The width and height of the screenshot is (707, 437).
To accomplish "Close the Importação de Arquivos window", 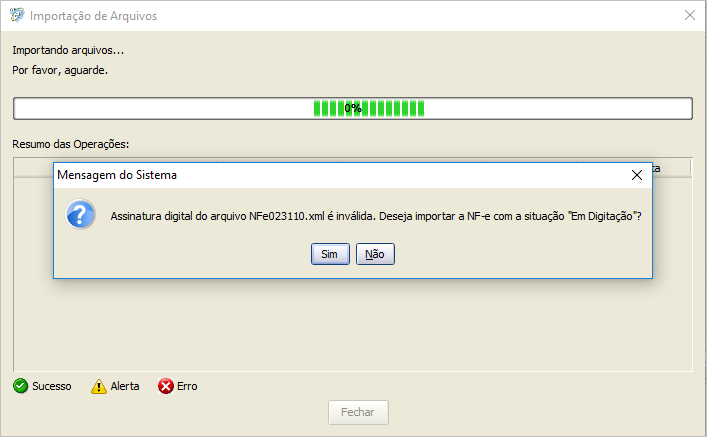I will [x=690, y=15].
